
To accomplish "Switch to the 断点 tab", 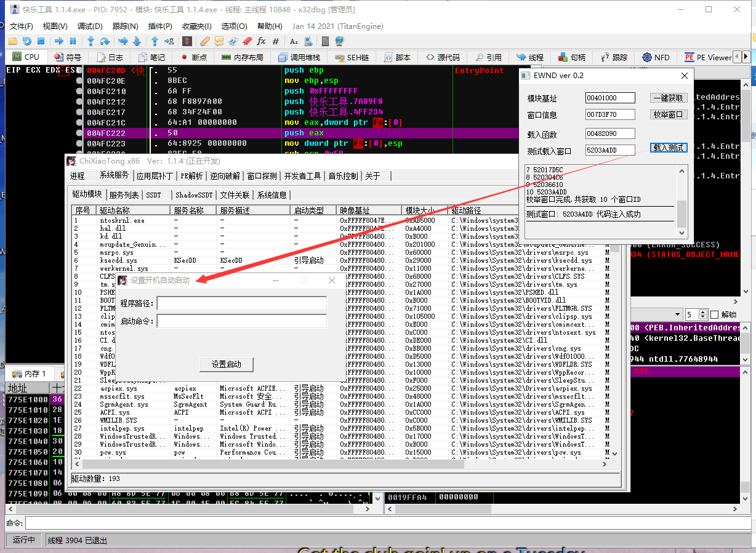I will click(x=193, y=57).
